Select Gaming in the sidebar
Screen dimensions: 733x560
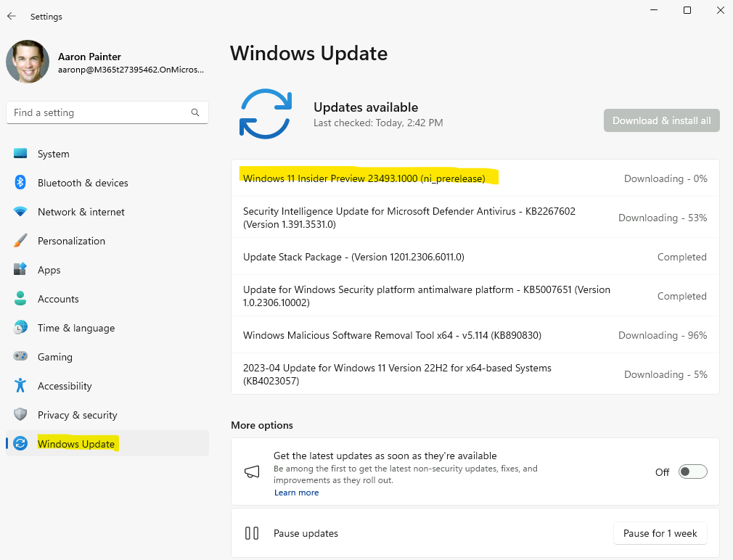click(107, 357)
